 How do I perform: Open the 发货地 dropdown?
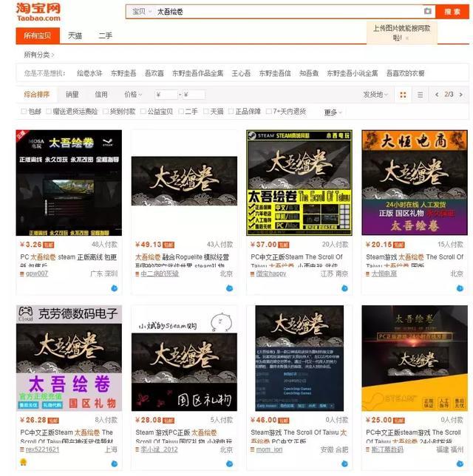(x=375, y=95)
